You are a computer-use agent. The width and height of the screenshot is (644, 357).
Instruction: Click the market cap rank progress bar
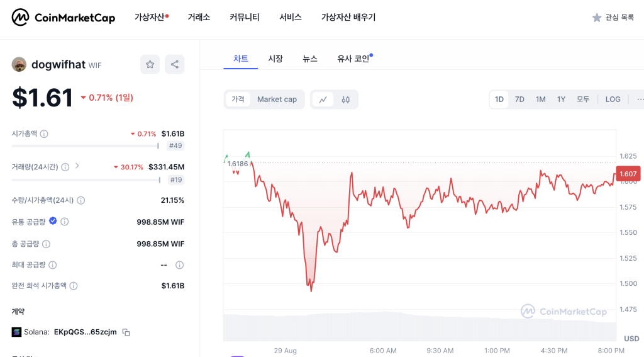(x=85, y=146)
